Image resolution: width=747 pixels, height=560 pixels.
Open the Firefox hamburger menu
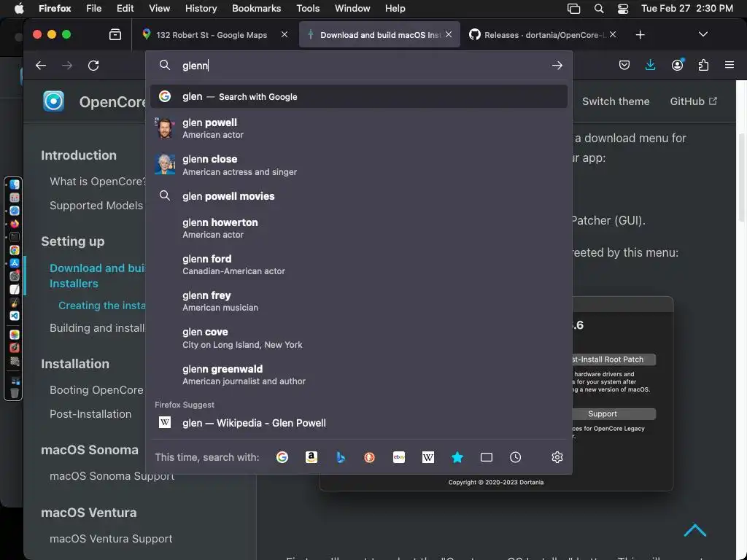[729, 65]
